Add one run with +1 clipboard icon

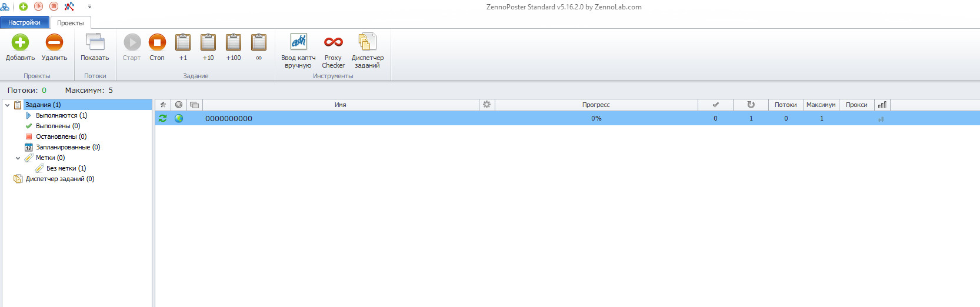pyautogui.click(x=183, y=42)
